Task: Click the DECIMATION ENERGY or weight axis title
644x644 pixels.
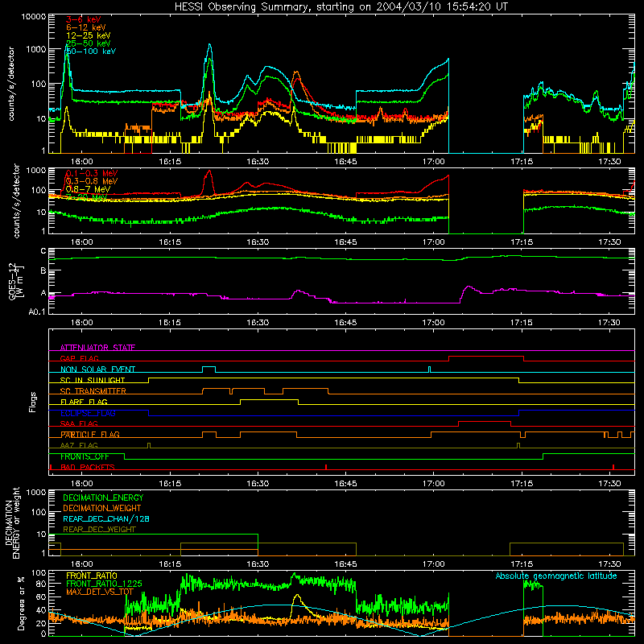Action: (x=12, y=522)
